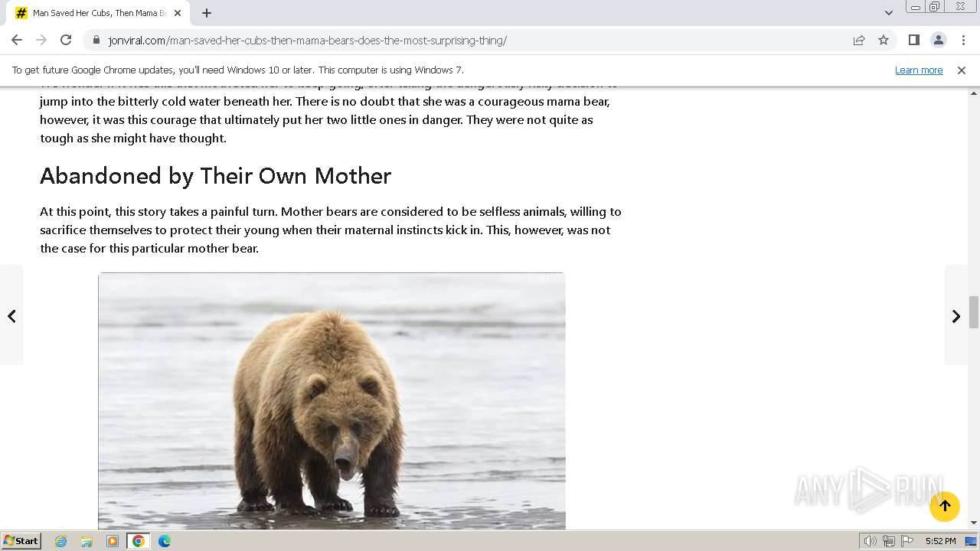Click the jonviral.com address bar
980x551 pixels.
[467, 40]
